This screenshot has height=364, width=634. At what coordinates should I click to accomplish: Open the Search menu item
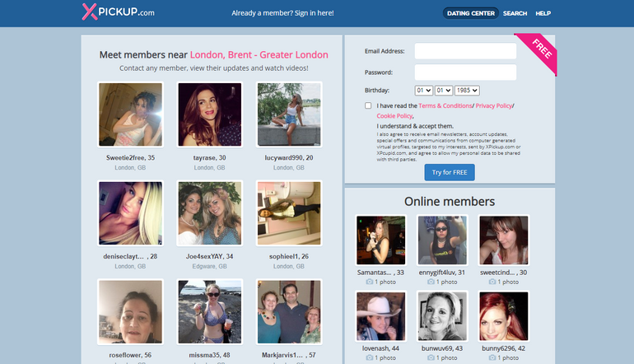515,13
